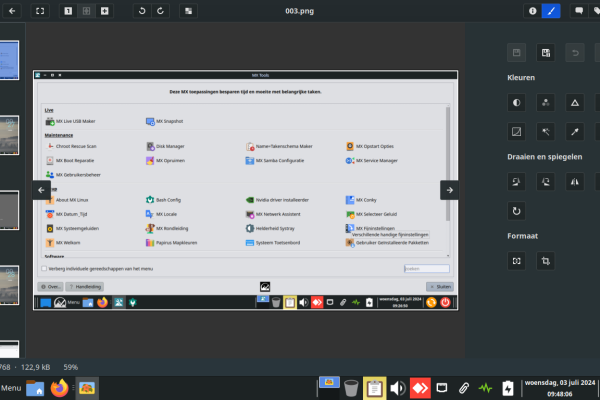Viewport: 600px width, 400px height.
Task: Open the brightness and contrast adjustment tool
Action: 516,102
